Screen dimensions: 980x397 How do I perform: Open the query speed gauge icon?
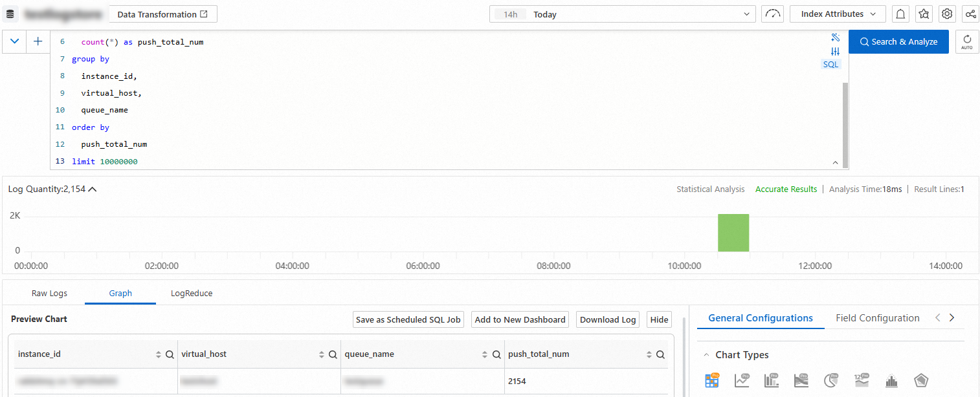pos(772,14)
